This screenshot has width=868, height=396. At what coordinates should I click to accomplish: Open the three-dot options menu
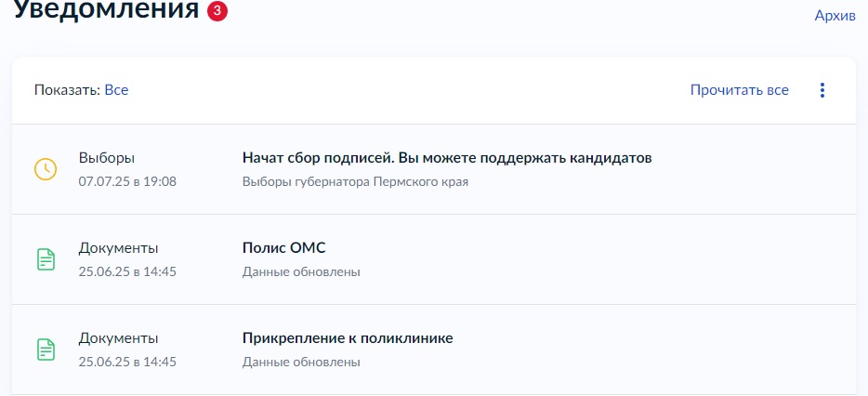[822, 90]
